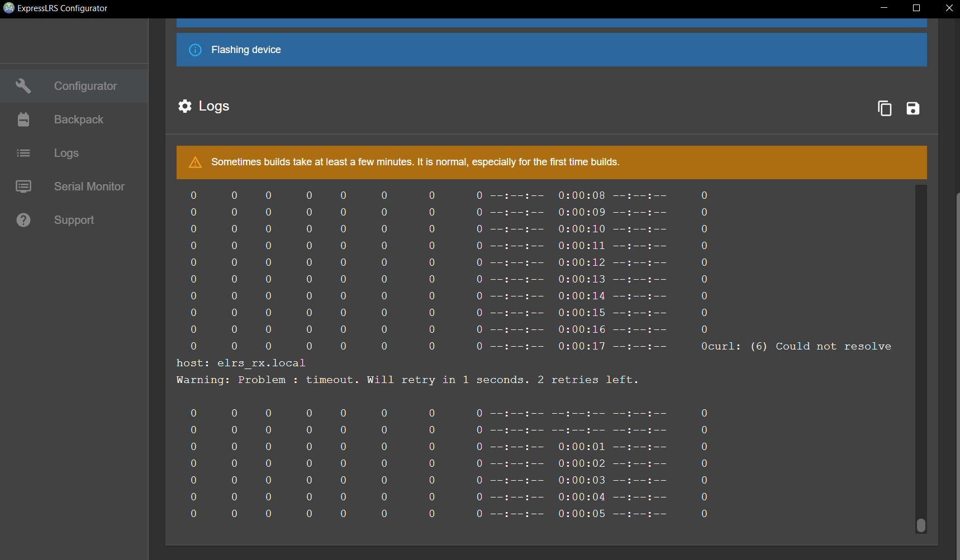This screenshot has width=960, height=560.
Task: Click the Flashing device status banner
Action: [551, 50]
